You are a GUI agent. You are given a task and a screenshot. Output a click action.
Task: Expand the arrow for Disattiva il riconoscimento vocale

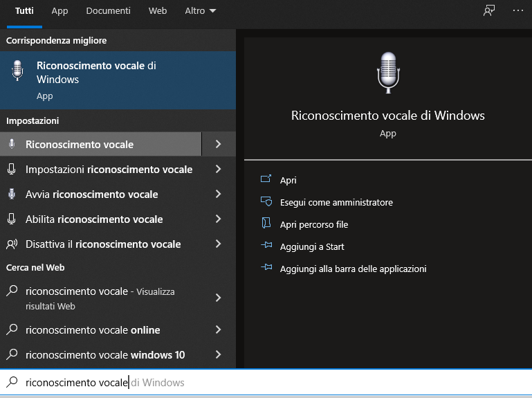[x=219, y=244]
